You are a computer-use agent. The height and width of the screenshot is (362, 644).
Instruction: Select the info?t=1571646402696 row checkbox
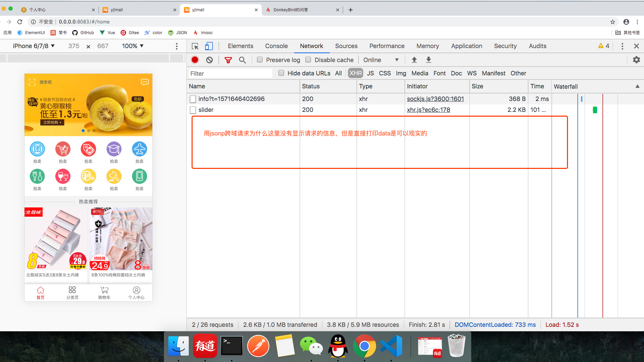[193, 99]
